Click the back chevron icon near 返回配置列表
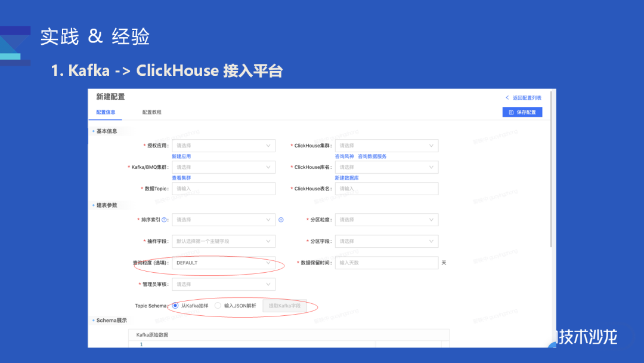Viewport: 644px width, 363px height. pos(507,98)
